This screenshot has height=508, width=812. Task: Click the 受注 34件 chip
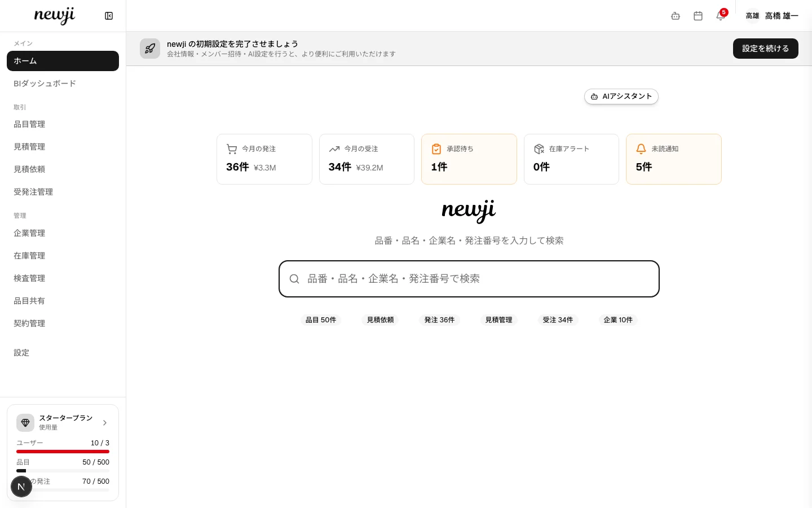(558, 320)
